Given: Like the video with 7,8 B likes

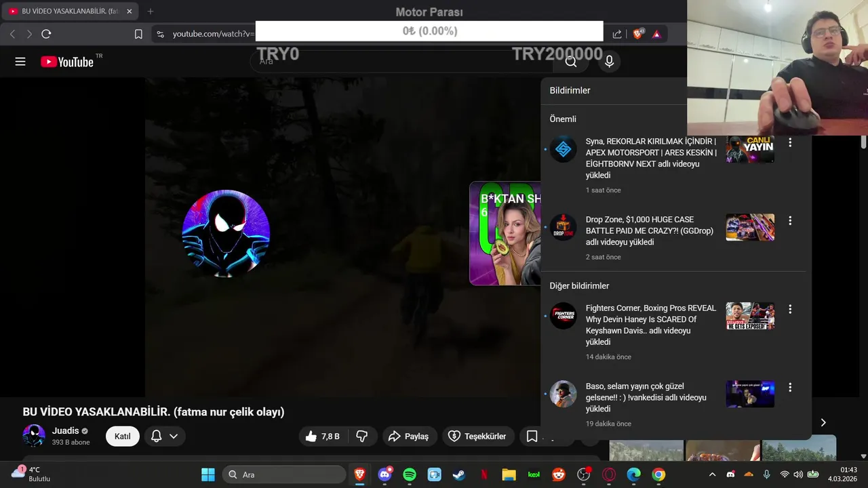Looking at the screenshot, I should coord(322,436).
